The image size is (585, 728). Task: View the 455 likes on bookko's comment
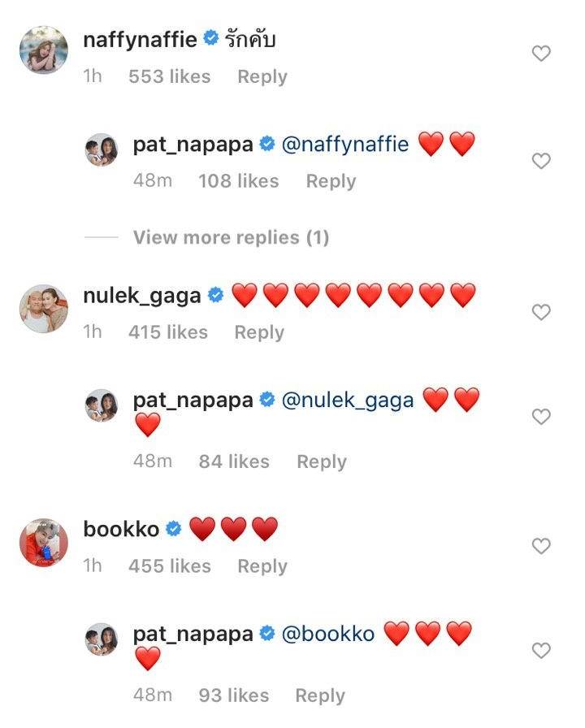pyautogui.click(x=169, y=566)
